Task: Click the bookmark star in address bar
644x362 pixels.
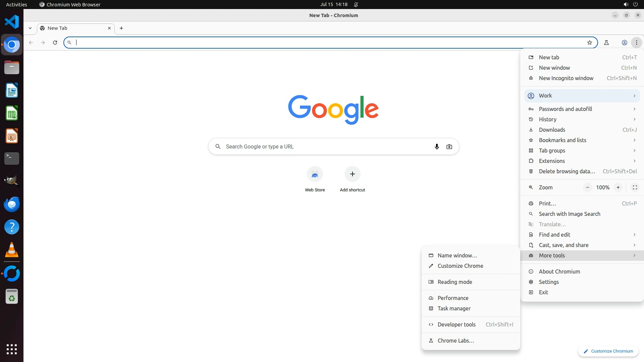Action: tap(589, 43)
